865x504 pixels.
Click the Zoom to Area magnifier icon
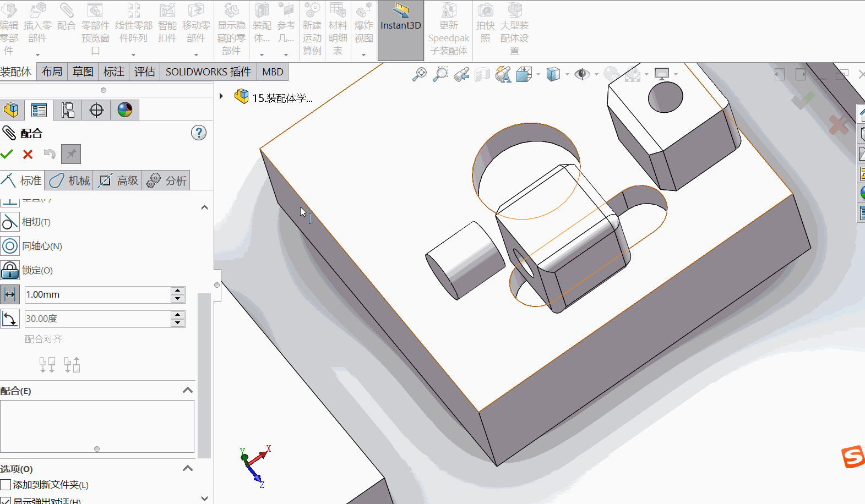tap(440, 74)
